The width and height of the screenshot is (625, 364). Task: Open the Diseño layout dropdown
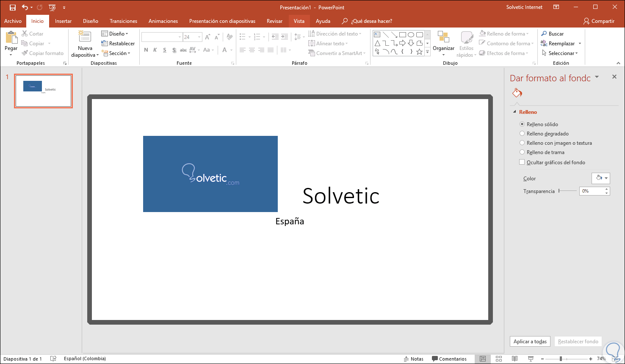(115, 34)
